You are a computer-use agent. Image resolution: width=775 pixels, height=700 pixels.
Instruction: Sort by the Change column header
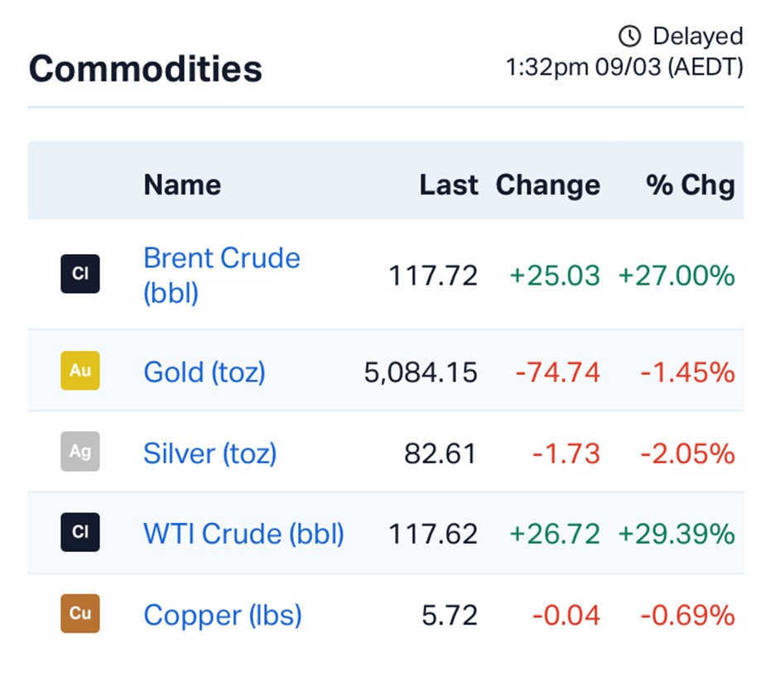[547, 185]
